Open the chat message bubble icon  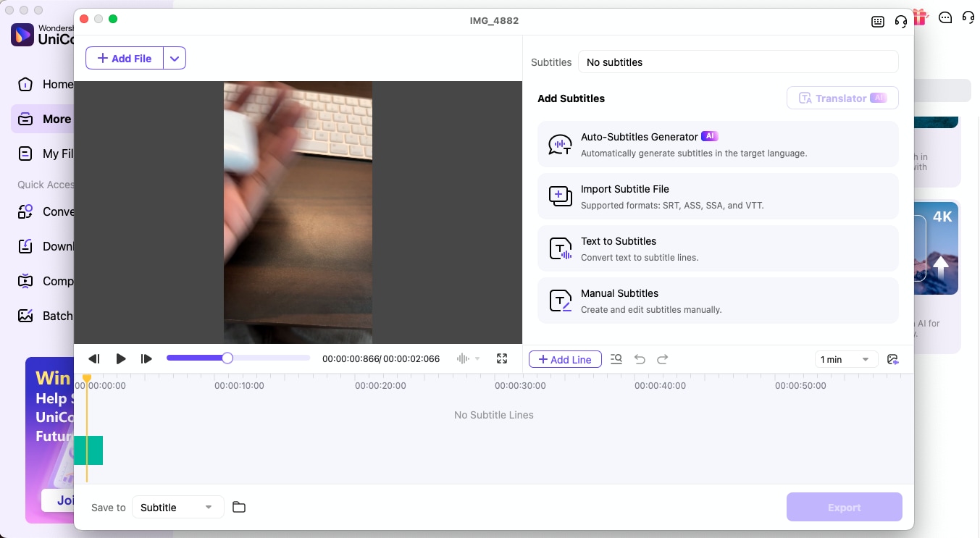pos(945,17)
